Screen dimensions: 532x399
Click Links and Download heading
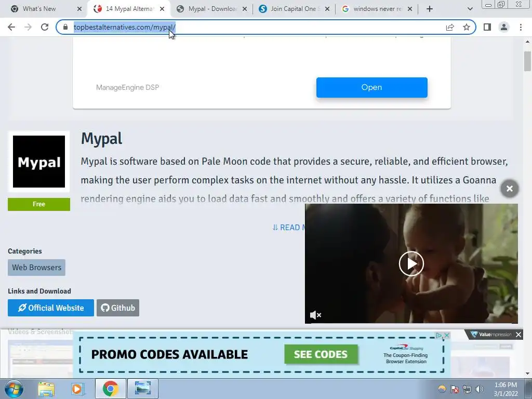(x=39, y=291)
